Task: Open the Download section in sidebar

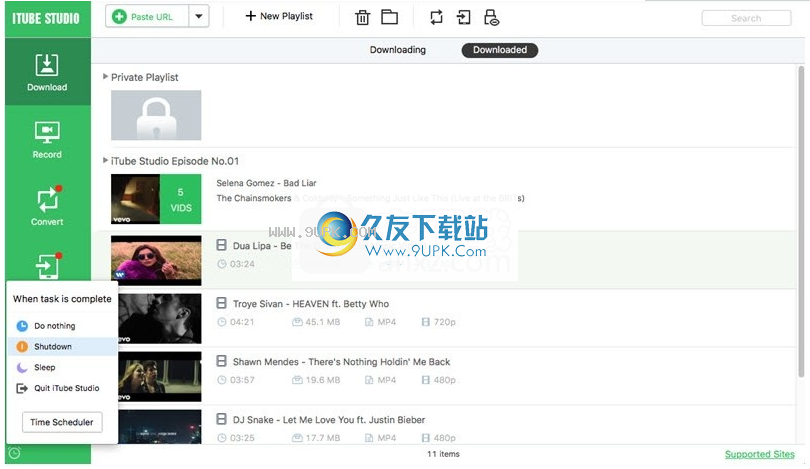Action: click(47, 71)
